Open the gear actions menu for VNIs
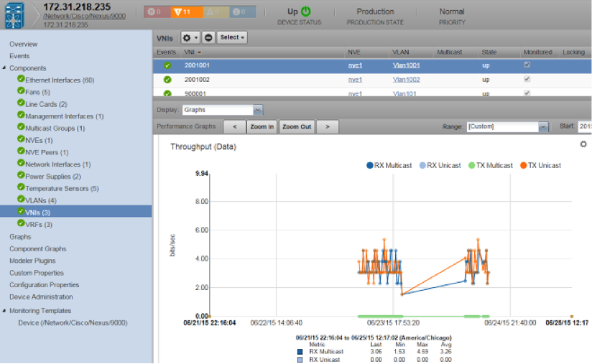Screen dimensions: 592x364 190,37
